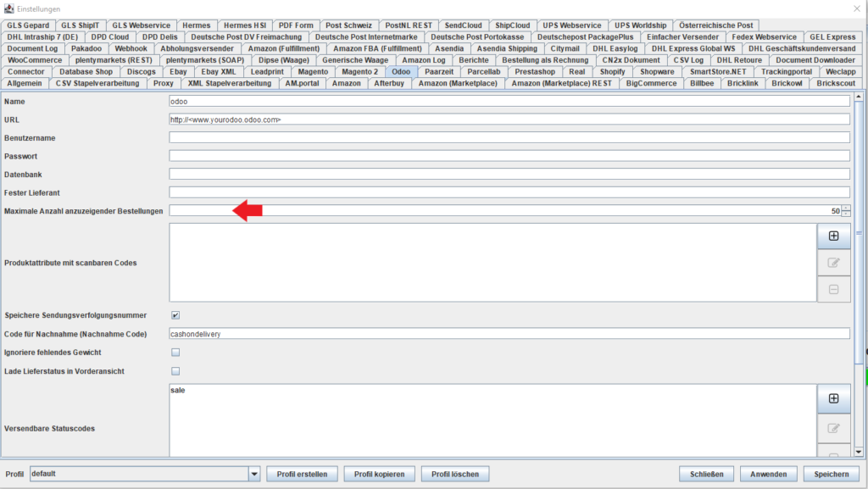Select the Generische Waage tab
868x489 pixels.
(355, 60)
